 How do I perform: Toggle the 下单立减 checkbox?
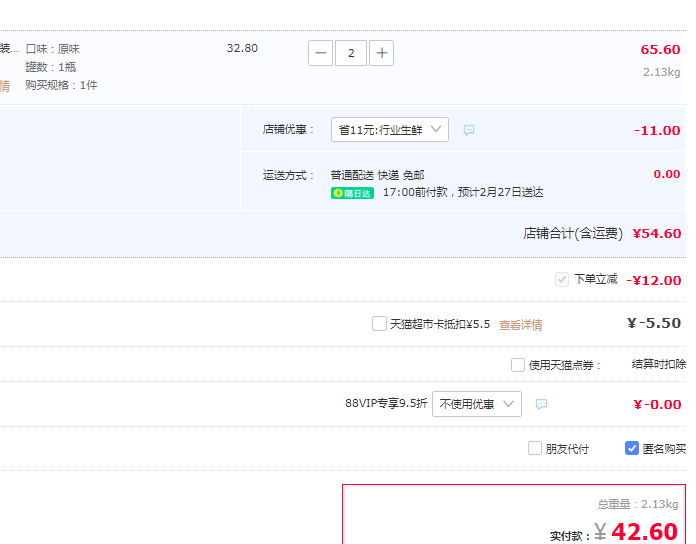click(x=562, y=280)
